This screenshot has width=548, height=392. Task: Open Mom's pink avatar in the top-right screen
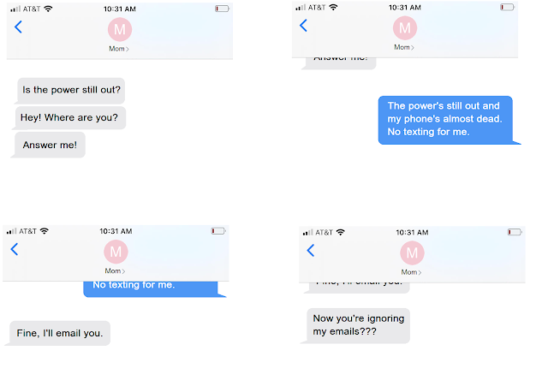405,28
